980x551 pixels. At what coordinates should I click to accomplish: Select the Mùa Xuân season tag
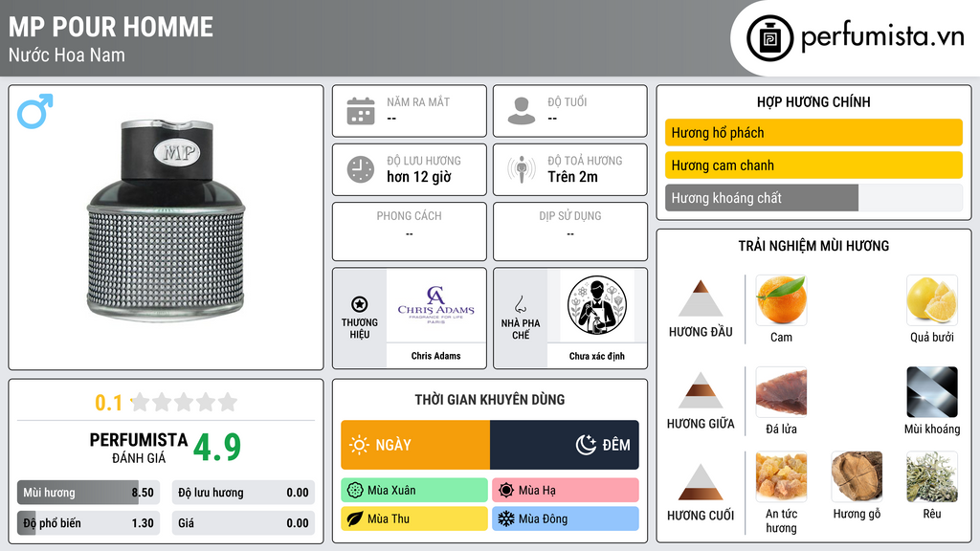pos(414,491)
